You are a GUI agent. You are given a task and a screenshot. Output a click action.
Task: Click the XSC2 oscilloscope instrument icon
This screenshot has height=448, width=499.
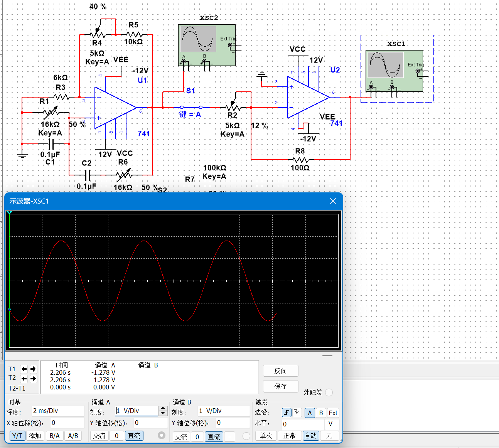pos(207,45)
